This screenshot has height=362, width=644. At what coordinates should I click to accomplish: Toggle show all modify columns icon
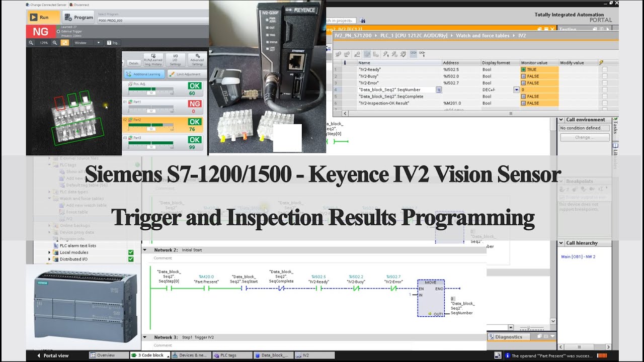pyautogui.click(x=367, y=54)
